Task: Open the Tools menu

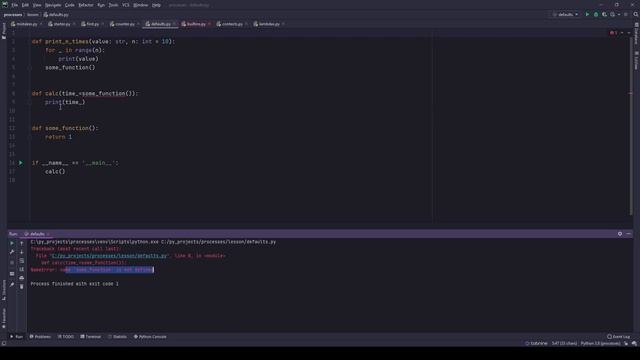Action: pos(113,5)
